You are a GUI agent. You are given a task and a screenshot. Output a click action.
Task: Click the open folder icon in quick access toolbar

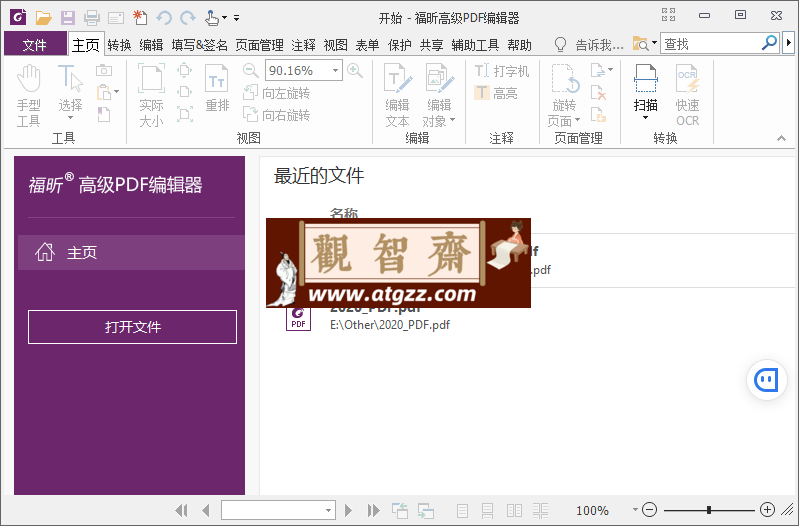coord(44,18)
